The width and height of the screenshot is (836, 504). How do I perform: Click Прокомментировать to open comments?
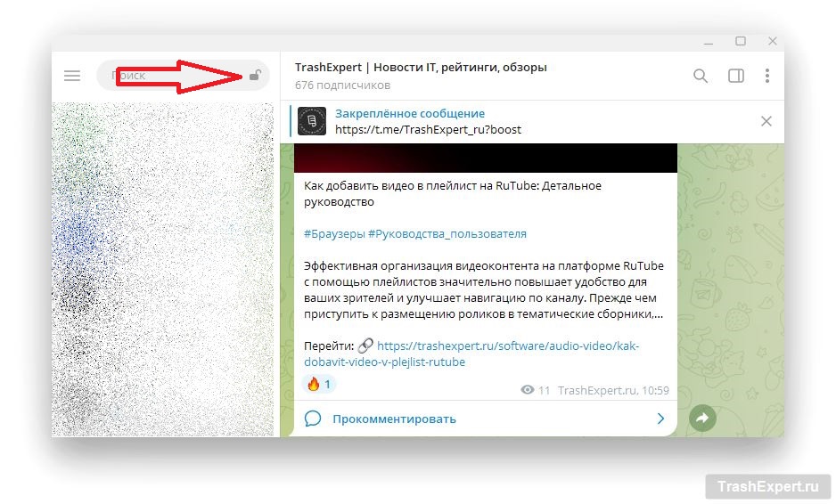[394, 419]
